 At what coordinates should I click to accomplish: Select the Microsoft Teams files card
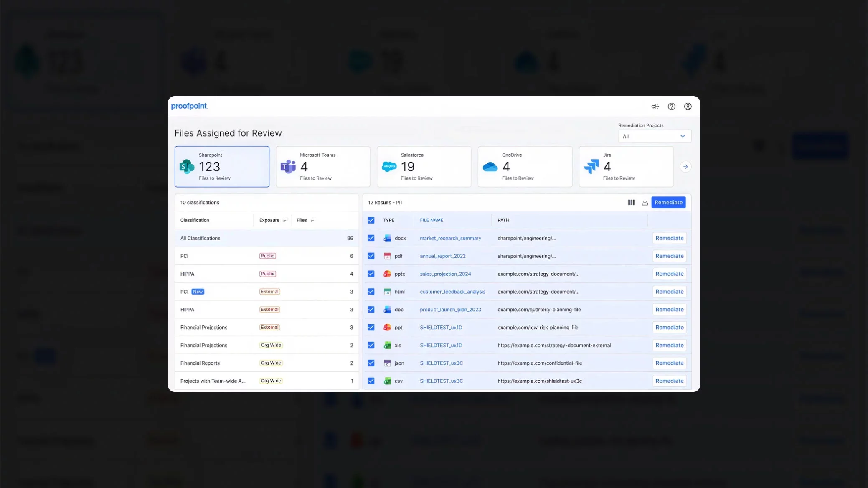coord(323,167)
